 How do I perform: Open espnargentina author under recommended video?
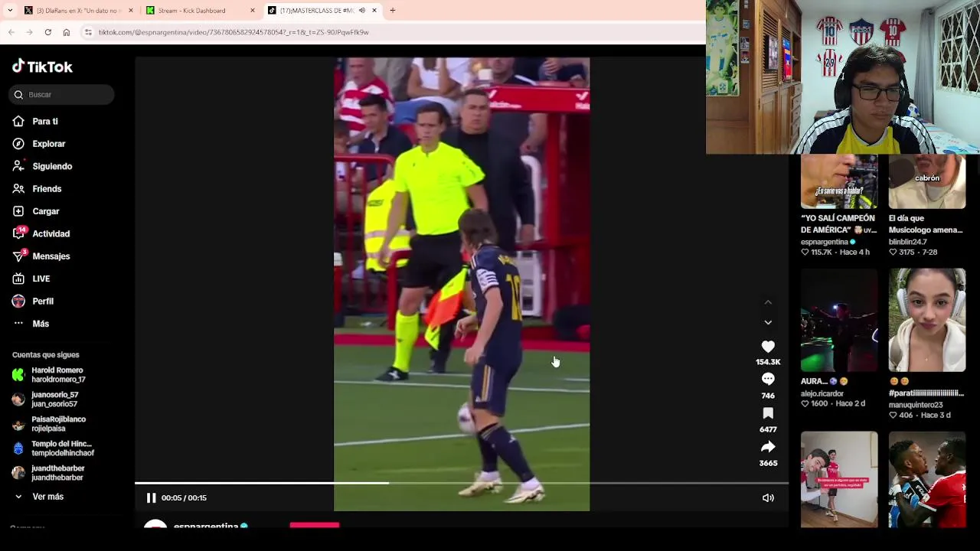(825, 242)
